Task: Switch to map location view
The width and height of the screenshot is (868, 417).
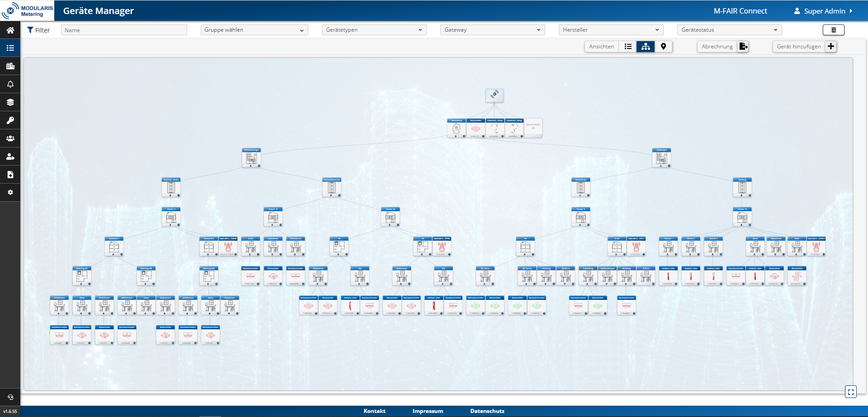Action: click(663, 47)
